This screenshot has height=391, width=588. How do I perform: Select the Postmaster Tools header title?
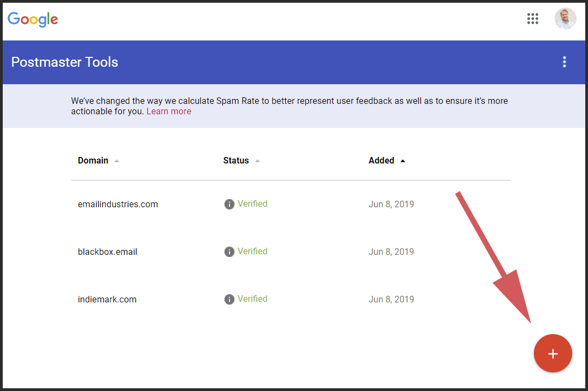(64, 62)
